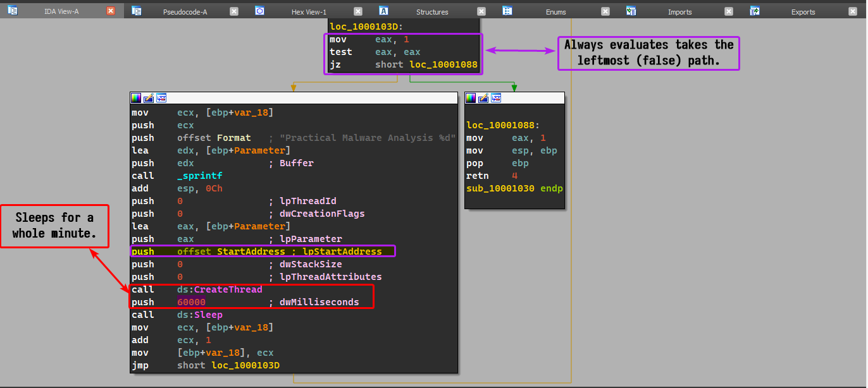The height and width of the screenshot is (388, 868).
Task: Click the Structures tab icon
Action: click(x=383, y=11)
